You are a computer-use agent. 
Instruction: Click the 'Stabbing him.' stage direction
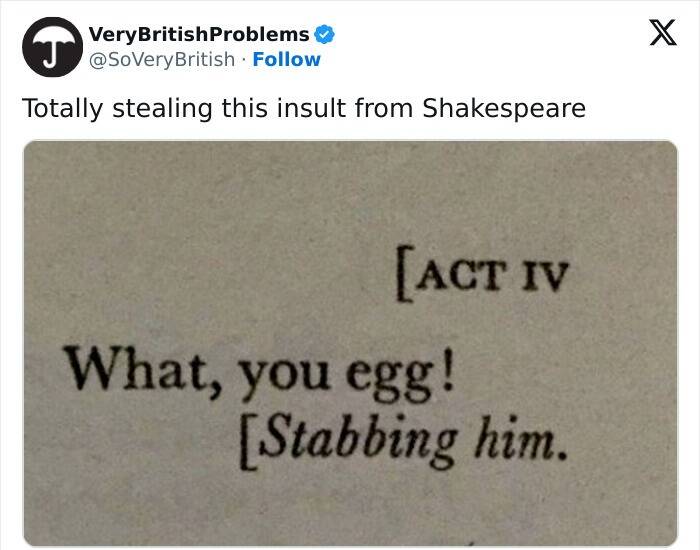(x=404, y=441)
